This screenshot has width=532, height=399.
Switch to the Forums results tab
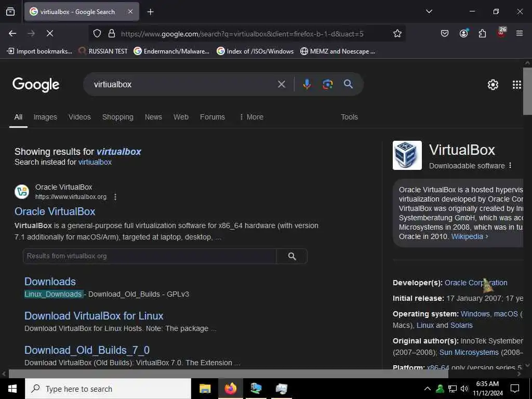(x=212, y=117)
